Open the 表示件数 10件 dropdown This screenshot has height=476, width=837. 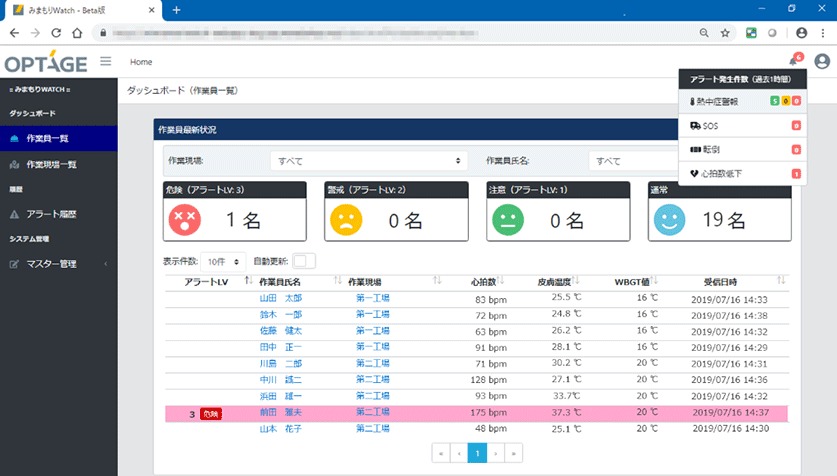pyautogui.click(x=223, y=261)
